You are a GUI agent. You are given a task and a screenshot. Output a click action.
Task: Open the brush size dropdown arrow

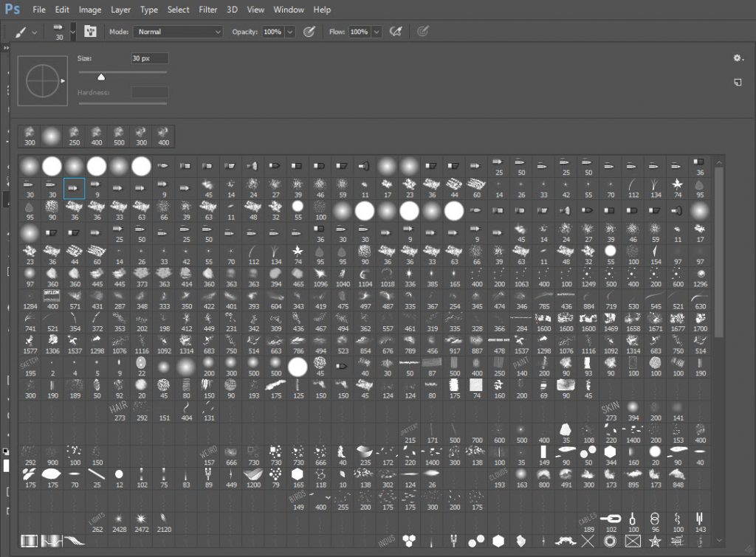[72, 31]
